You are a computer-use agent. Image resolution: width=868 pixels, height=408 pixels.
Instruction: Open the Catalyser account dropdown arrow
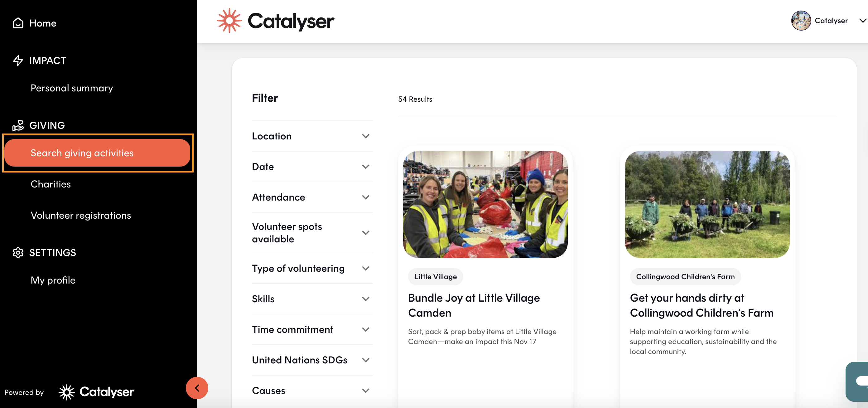(863, 21)
